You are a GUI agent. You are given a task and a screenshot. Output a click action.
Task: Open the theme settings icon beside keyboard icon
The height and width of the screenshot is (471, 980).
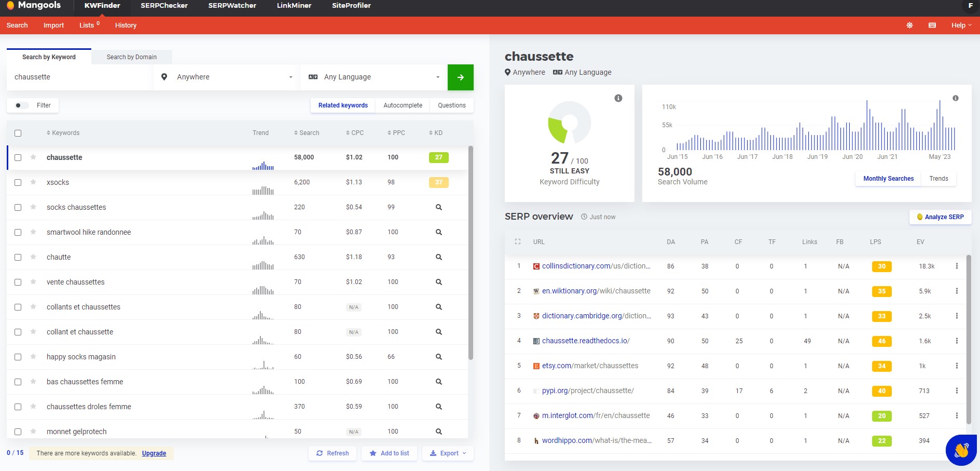909,25
